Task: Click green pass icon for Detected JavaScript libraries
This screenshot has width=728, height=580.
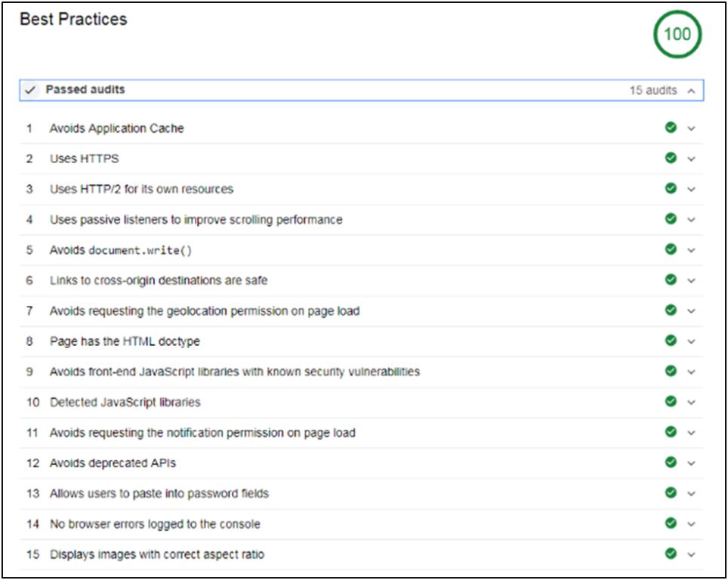Action: 671,401
